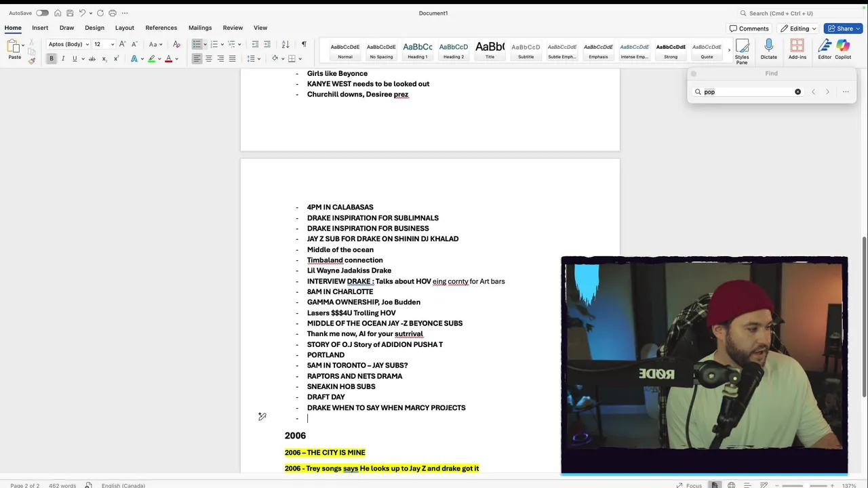Align text right
The width and height of the screenshot is (868, 488).
pyautogui.click(x=220, y=59)
